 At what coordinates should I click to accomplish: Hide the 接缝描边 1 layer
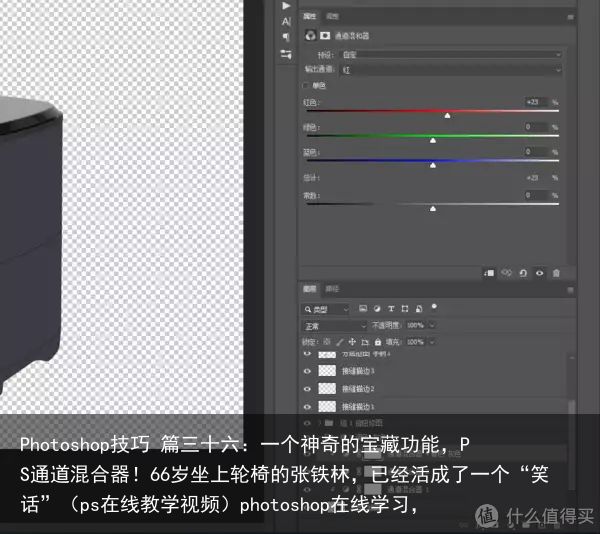pos(307,407)
